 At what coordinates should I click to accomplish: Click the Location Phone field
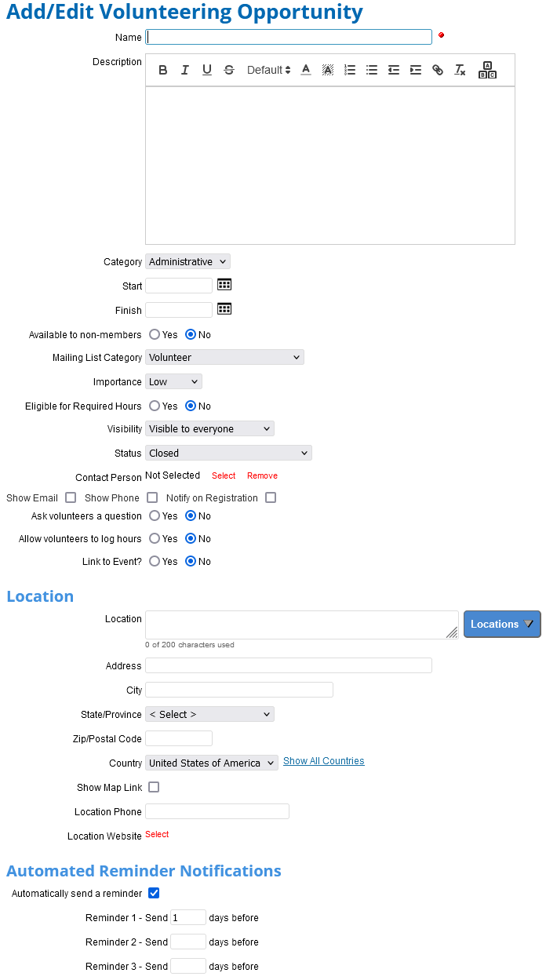pyautogui.click(x=217, y=811)
